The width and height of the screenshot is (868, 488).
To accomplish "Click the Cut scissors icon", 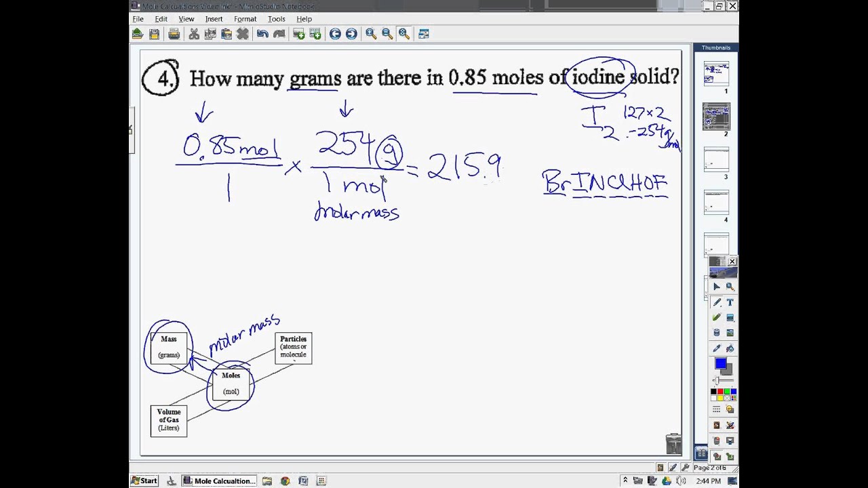I will tap(194, 34).
